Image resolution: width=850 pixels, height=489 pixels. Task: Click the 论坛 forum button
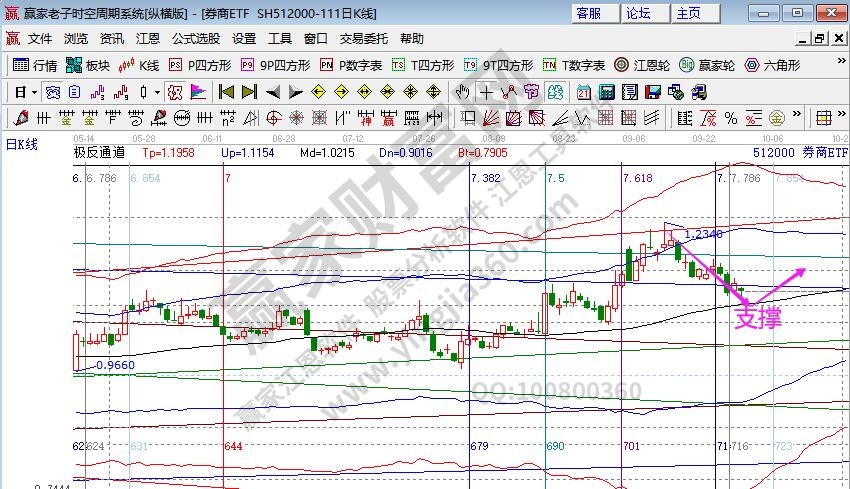[639, 13]
